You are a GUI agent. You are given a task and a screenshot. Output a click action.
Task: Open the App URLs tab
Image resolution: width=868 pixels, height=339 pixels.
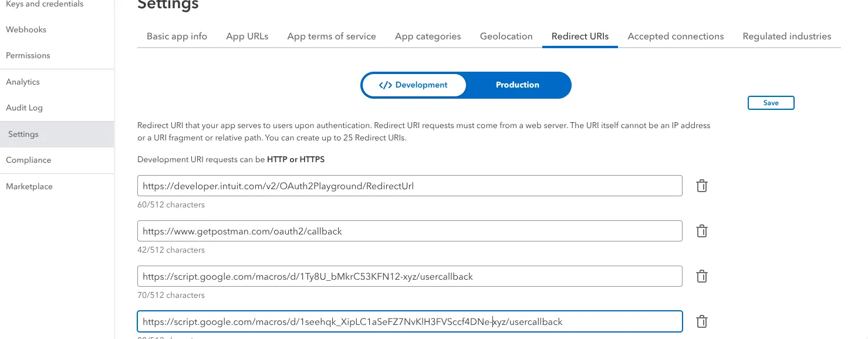point(247,36)
